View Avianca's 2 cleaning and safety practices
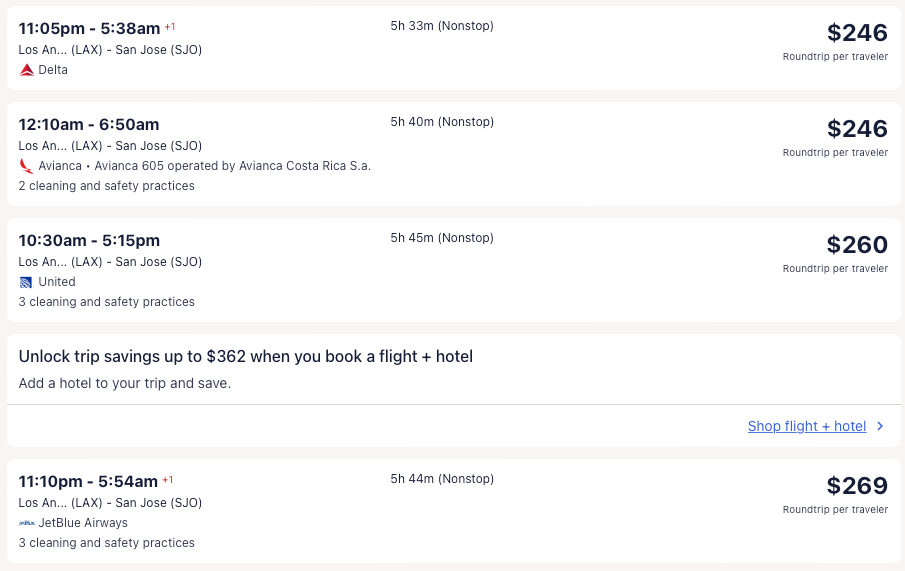The image size is (905, 571). coord(107,186)
